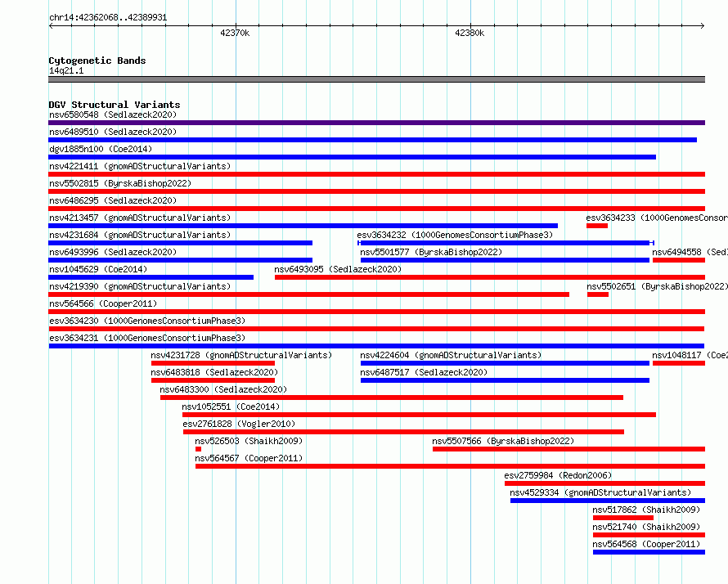Viewport: 728px width, 584px height.
Task: Click the 42370k ruler position marker
Action: click(x=235, y=33)
